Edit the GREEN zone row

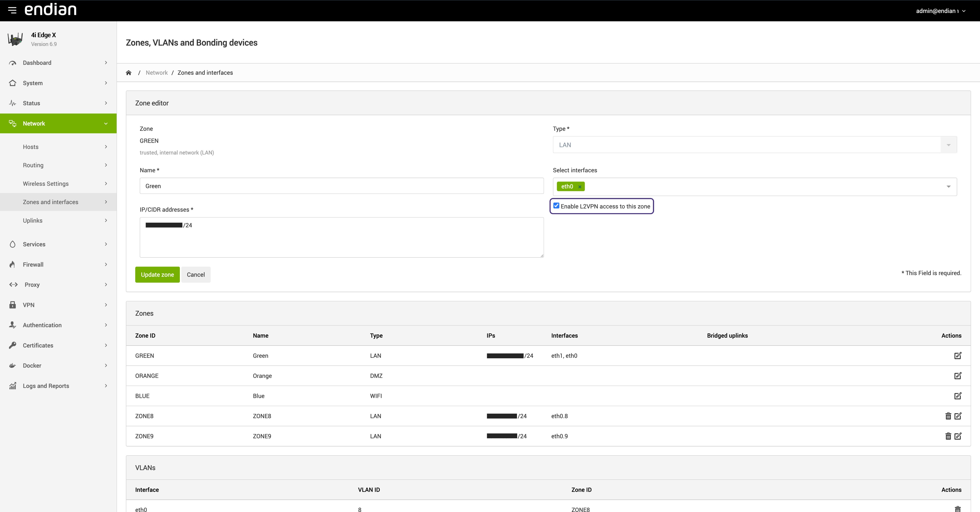point(957,356)
